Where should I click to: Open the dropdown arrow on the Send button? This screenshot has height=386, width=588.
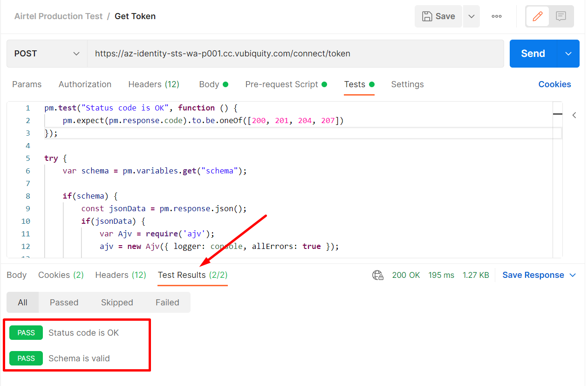(568, 53)
